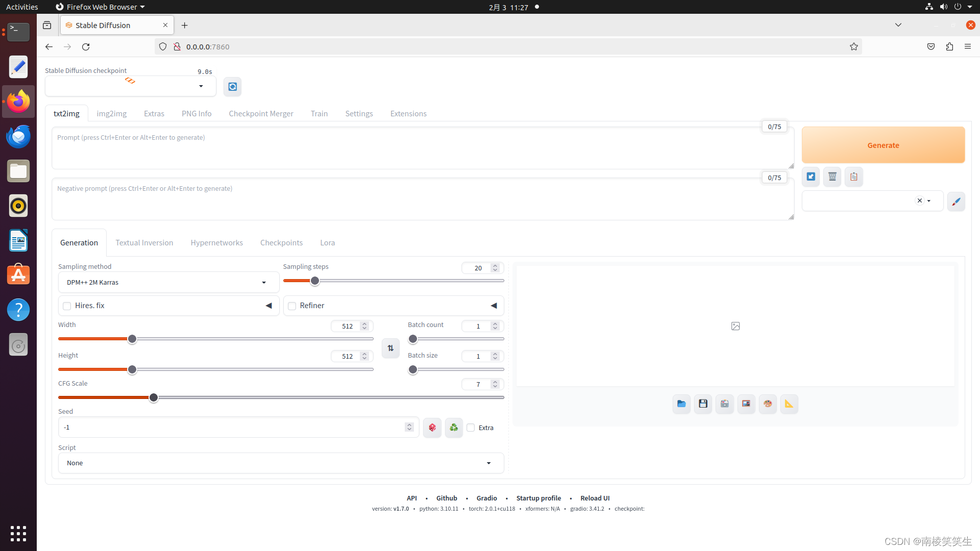This screenshot has height=551, width=980.
Task: Click the save zip archive icon
Action: tap(724, 404)
